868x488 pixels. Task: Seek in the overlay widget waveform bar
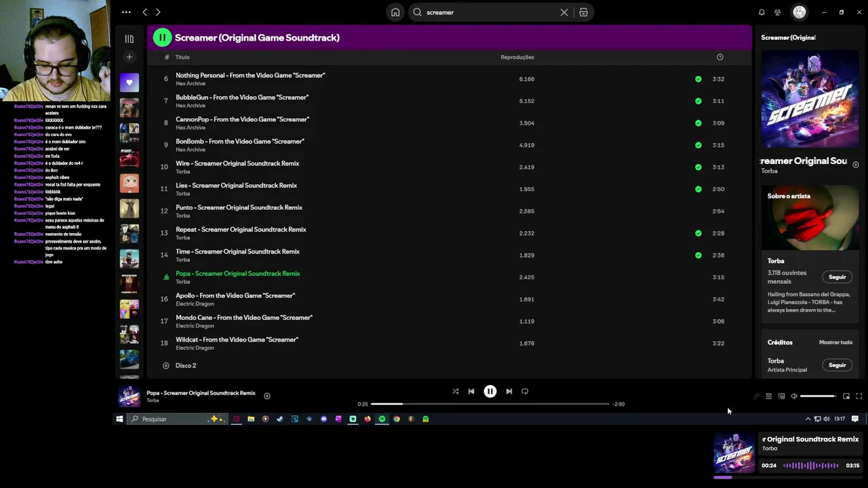click(810, 466)
